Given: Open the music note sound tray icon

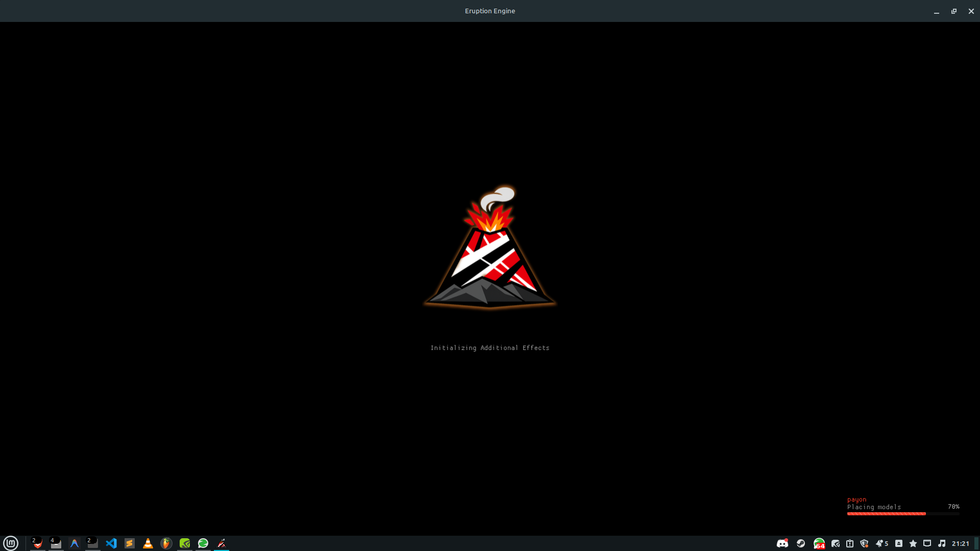Looking at the screenshot, I should coord(942,543).
